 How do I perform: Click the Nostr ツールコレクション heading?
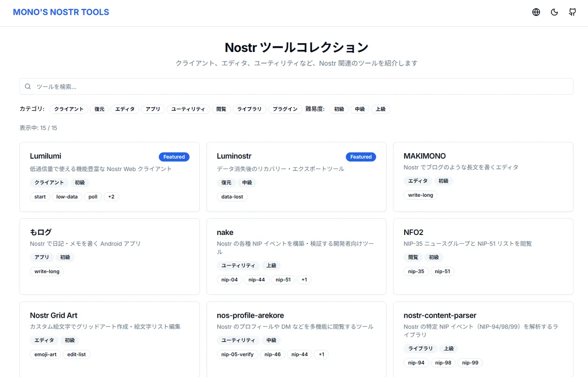coord(296,47)
